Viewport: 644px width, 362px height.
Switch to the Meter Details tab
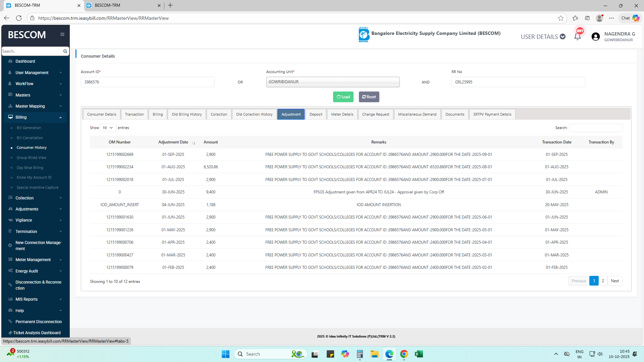342,114
